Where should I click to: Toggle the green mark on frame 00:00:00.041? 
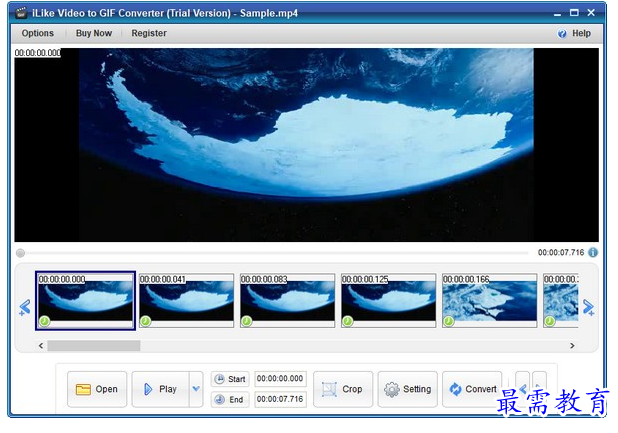[x=145, y=321]
